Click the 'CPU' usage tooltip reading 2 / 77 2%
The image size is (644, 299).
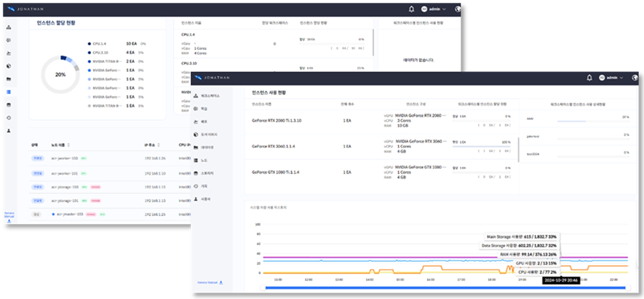coord(537,272)
